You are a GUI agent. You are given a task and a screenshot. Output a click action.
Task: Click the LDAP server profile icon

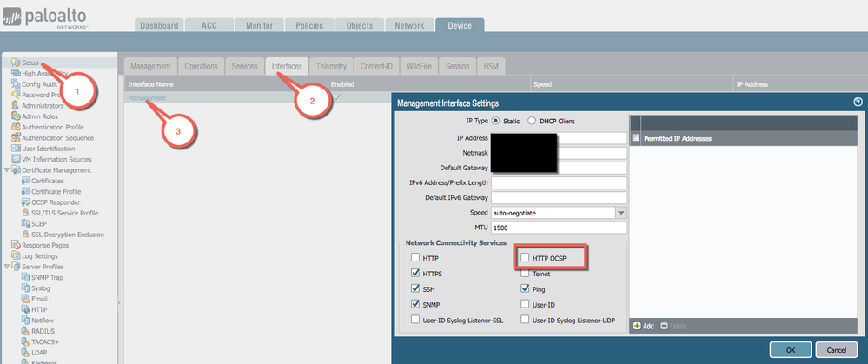(25, 353)
